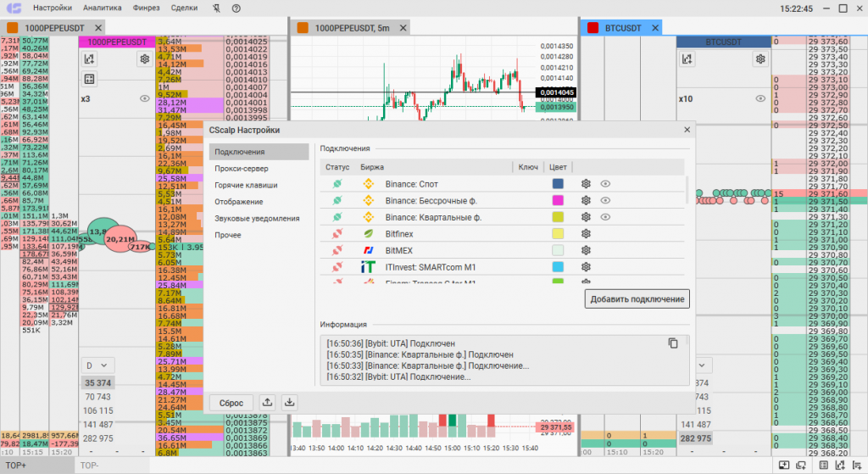Click connected status icon for Binance: Спот
The width and height of the screenshot is (868, 474).
pos(337,184)
